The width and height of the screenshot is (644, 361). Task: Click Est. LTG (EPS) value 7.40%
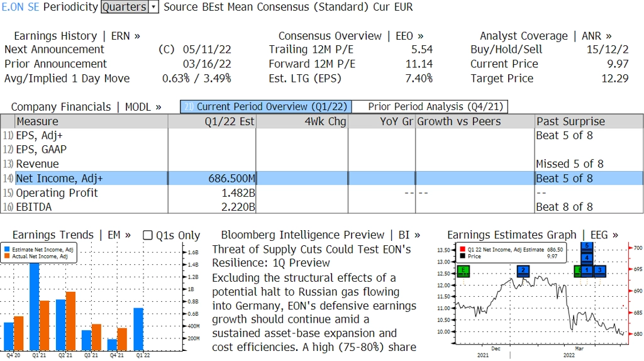(x=419, y=79)
